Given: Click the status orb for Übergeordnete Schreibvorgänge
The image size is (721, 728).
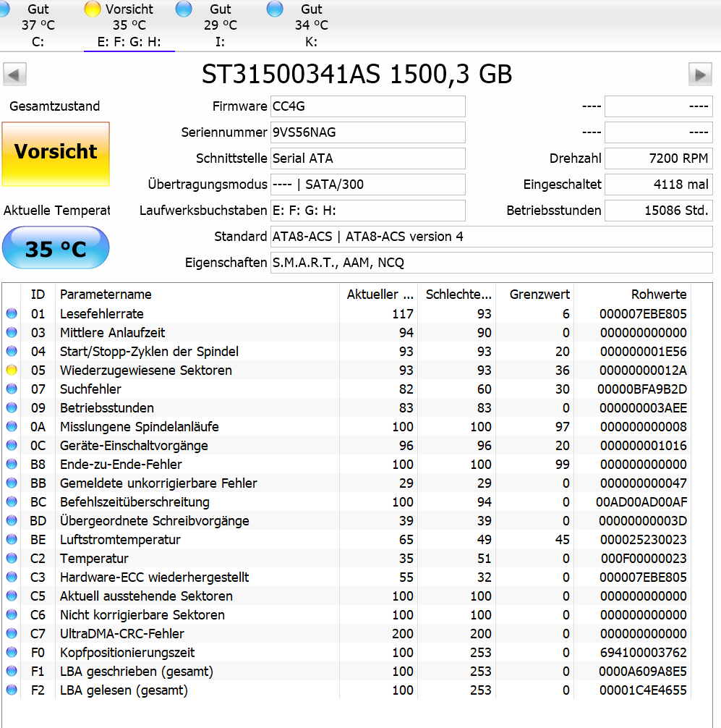Looking at the screenshot, I should click(12, 520).
